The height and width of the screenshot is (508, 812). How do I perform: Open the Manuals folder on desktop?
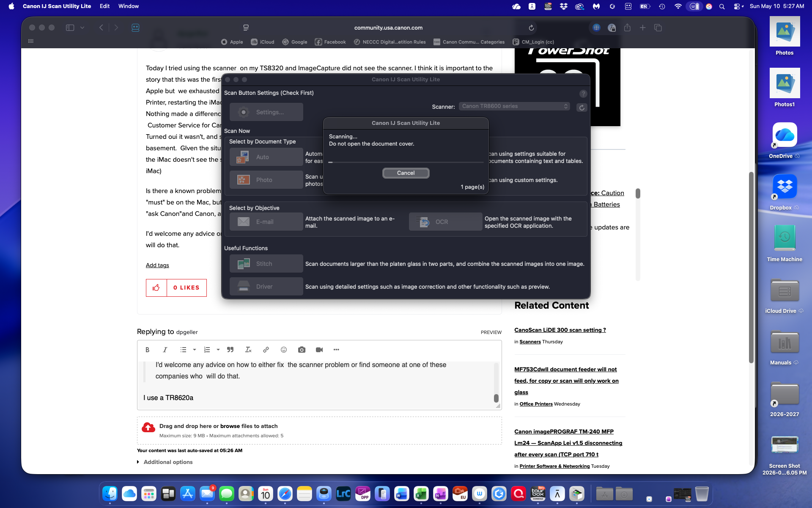[785, 347]
